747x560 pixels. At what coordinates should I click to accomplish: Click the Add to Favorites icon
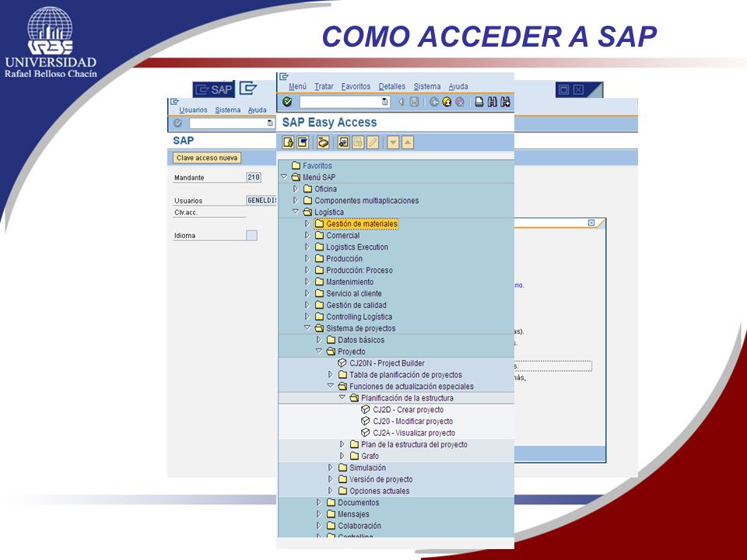343,142
